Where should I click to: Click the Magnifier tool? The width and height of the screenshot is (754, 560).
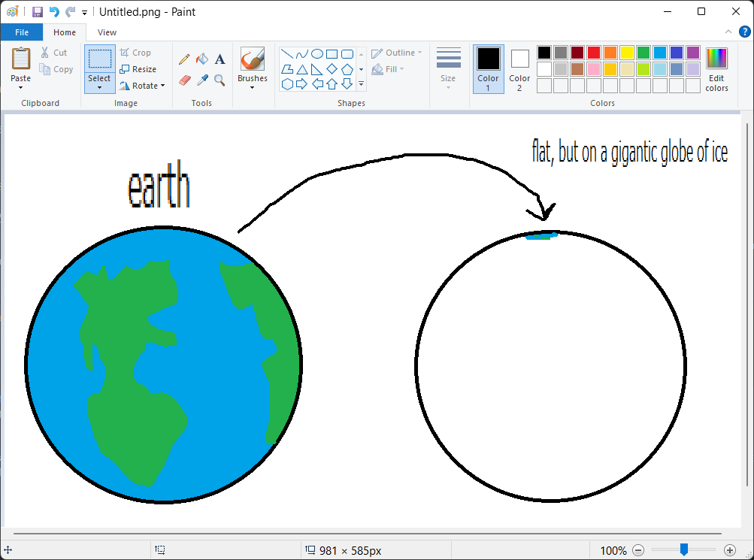point(220,80)
